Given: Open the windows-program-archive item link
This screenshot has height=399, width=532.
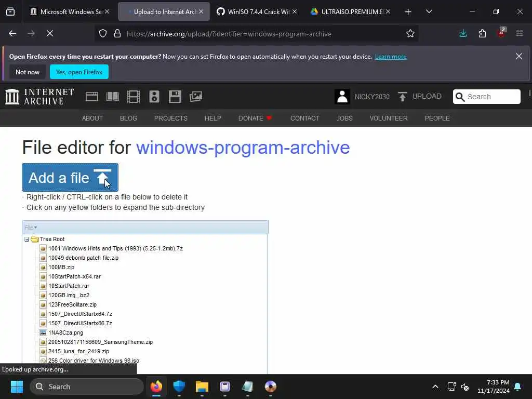Looking at the screenshot, I should (x=243, y=148).
